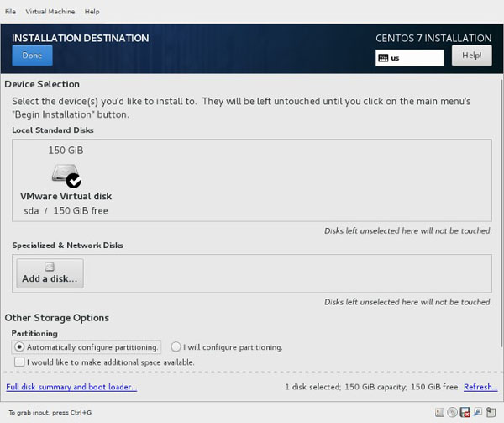504x423 pixels.
Task: Click the keyboard layout icon beside us
Action: click(x=383, y=58)
